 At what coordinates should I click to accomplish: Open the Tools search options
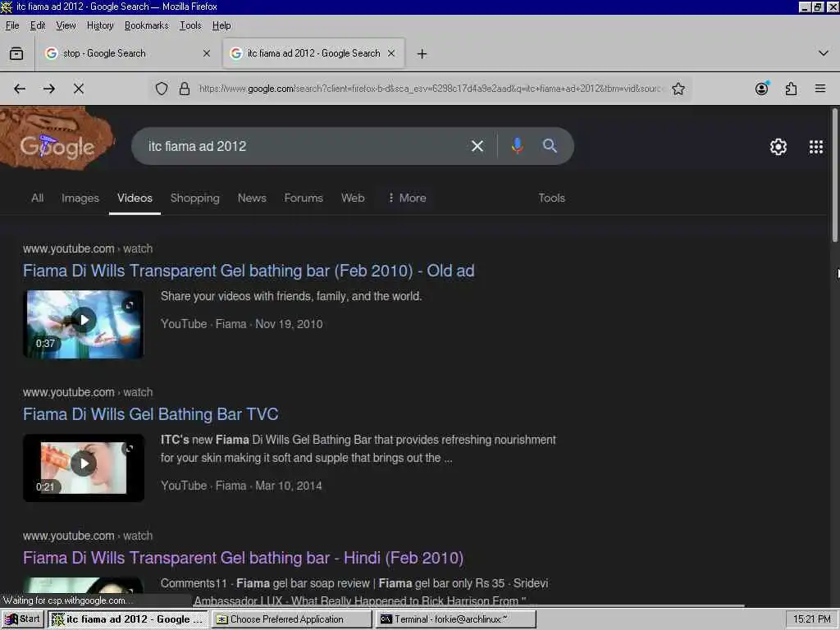tap(551, 198)
